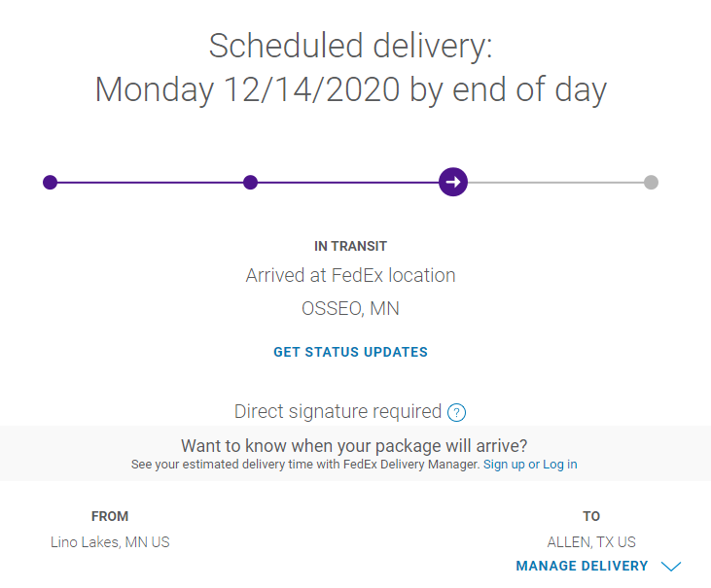
Task: Click the in-transit arrow icon on tracker
Action: tap(453, 182)
